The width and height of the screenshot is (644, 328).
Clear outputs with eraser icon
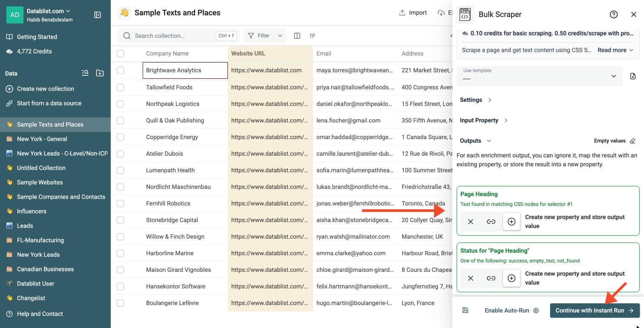tap(632, 141)
